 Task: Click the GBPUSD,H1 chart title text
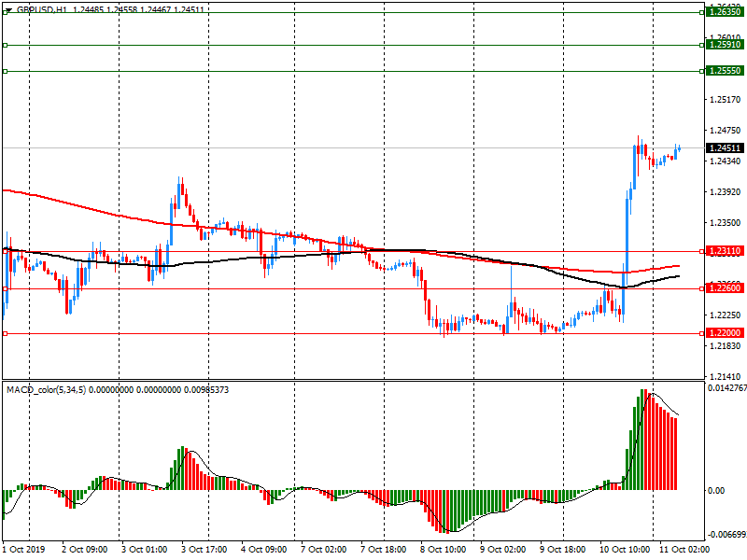coord(42,7)
